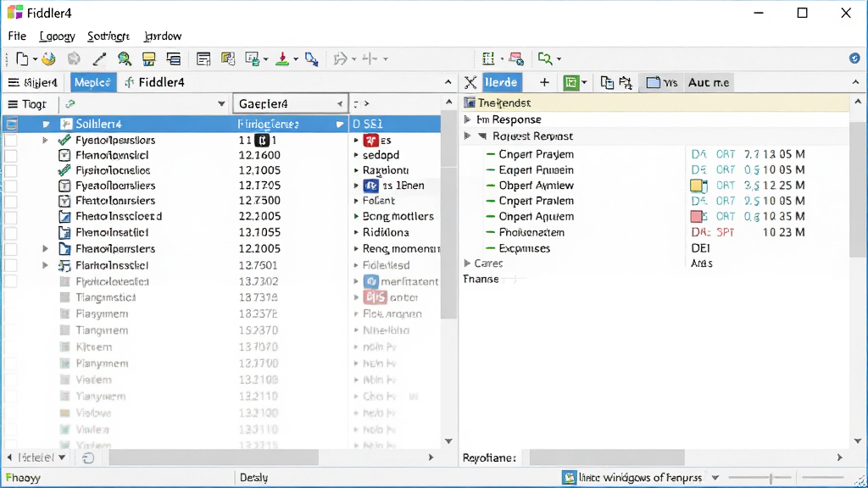Click the grey shield toolbar icon
868x488 pixels.
click(x=74, y=58)
